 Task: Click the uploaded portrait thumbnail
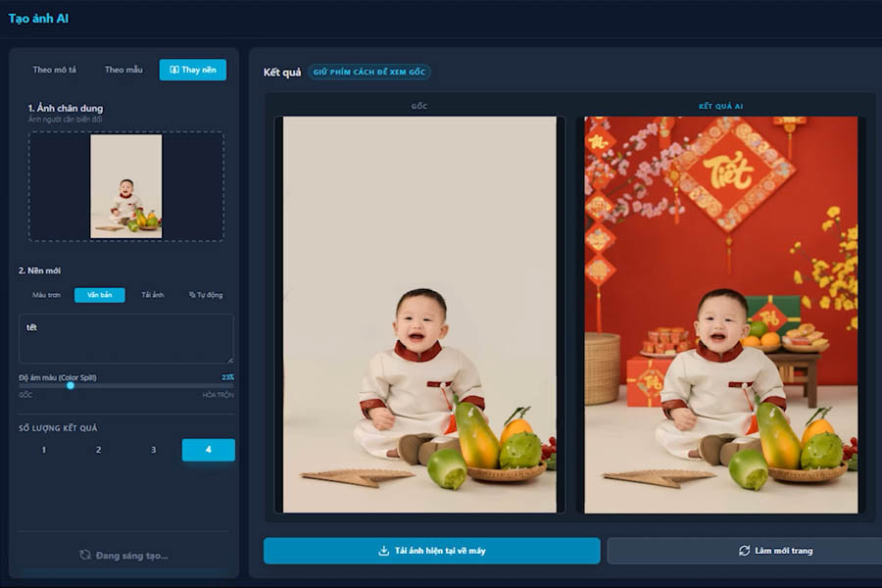125,186
